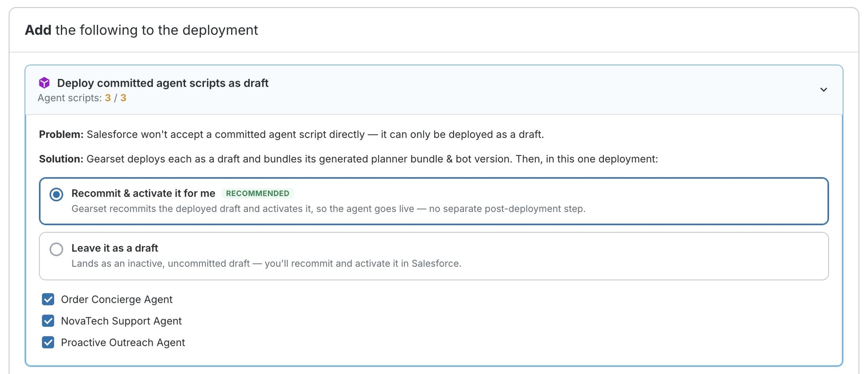The width and height of the screenshot is (868, 374).
Task: Select Leave it as a draft radio
Action: click(x=56, y=249)
